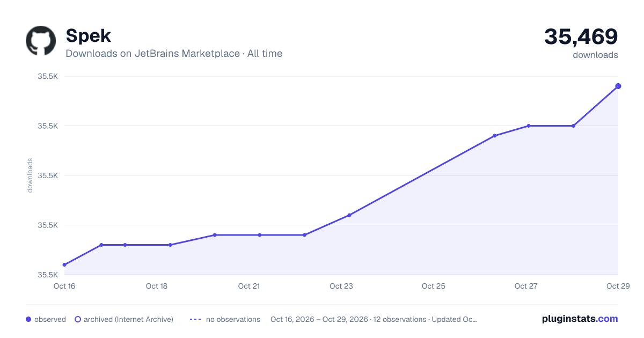
Task: Click the 35,469 total downloads figure
Action: pyautogui.click(x=581, y=36)
